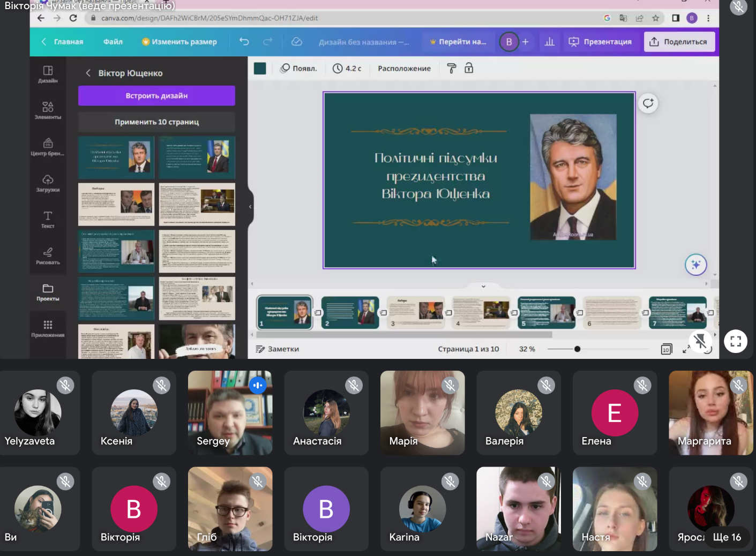Open the Uploads panel
The image size is (756, 556).
pos(48,183)
